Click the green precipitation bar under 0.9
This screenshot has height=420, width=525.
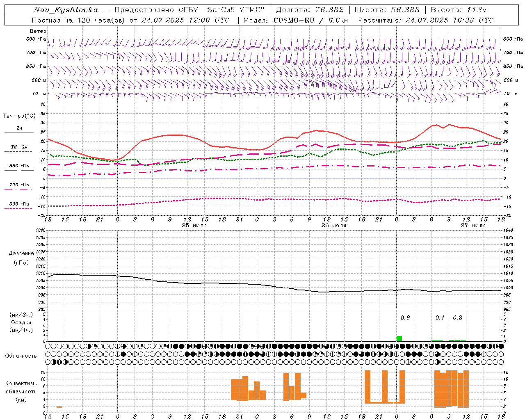[399, 338]
